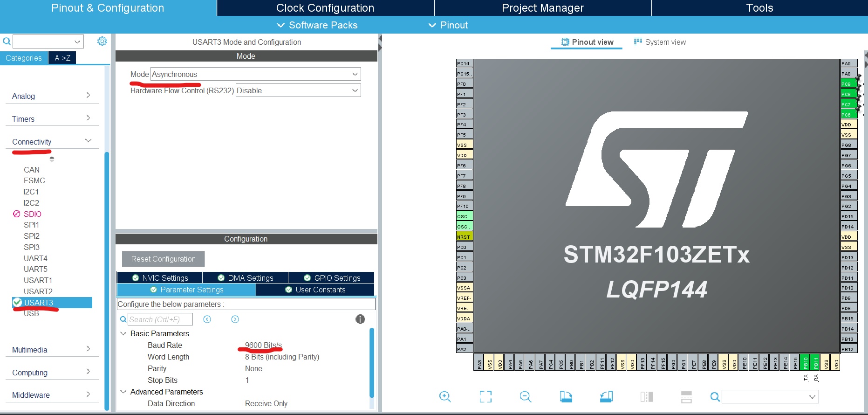
Task: Expand the Timers category
Action: 52,118
